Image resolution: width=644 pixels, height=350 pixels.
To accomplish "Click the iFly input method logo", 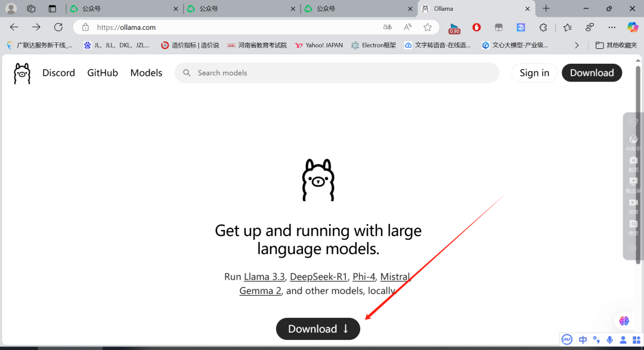I will click(x=567, y=340).
